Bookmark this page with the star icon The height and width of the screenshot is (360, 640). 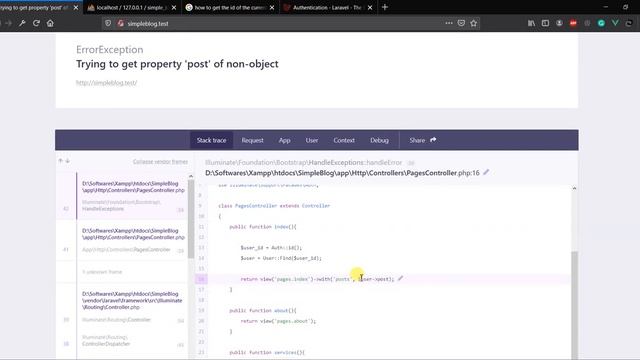pos(473,23)
